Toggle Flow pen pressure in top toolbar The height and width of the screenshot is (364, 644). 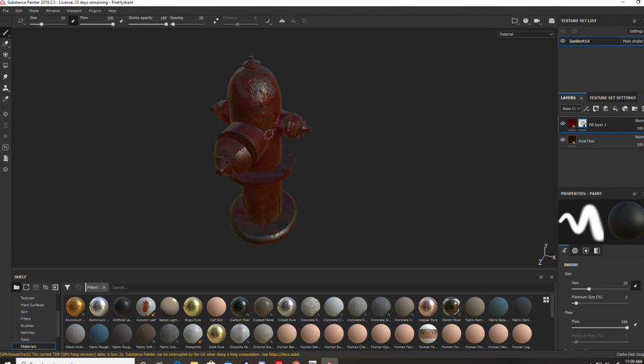click(121, 21)
